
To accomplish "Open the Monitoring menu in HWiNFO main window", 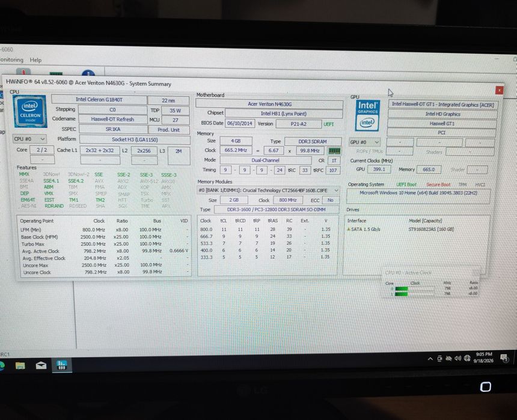I will (12, 59).
